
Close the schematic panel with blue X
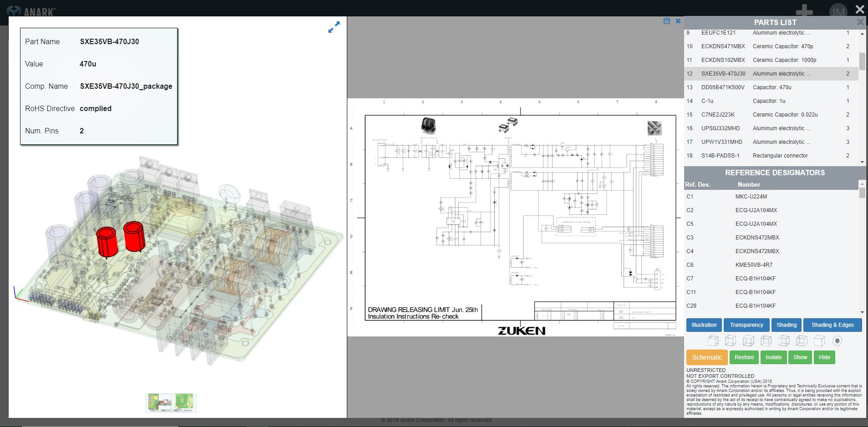click(x=678, y=21)
